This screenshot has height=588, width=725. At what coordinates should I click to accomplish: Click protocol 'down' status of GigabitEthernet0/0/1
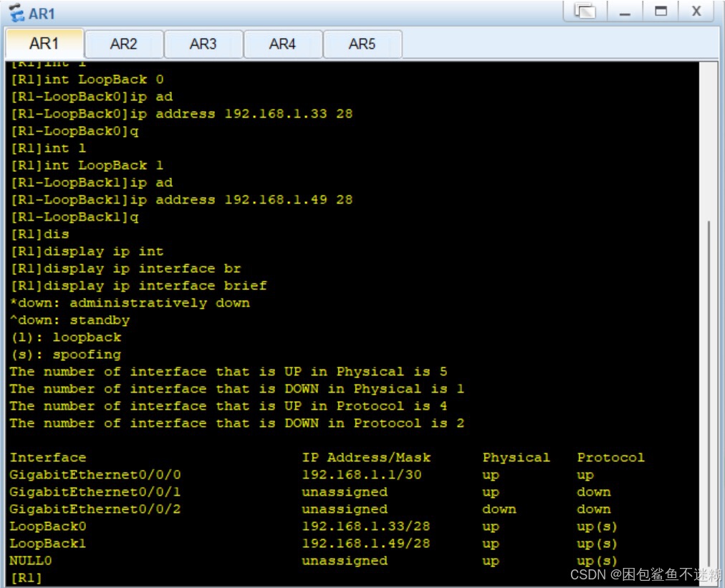point(594,492)
